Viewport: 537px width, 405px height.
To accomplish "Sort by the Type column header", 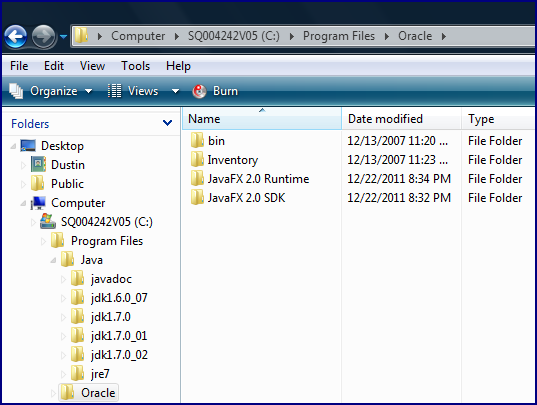I will click(499, 119).
